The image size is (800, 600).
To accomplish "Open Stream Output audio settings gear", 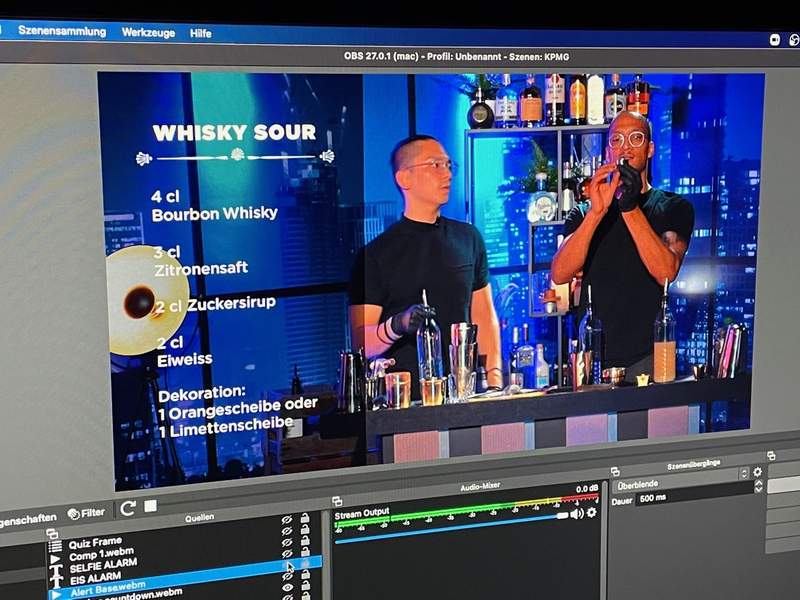I will [x=592, y=512].
